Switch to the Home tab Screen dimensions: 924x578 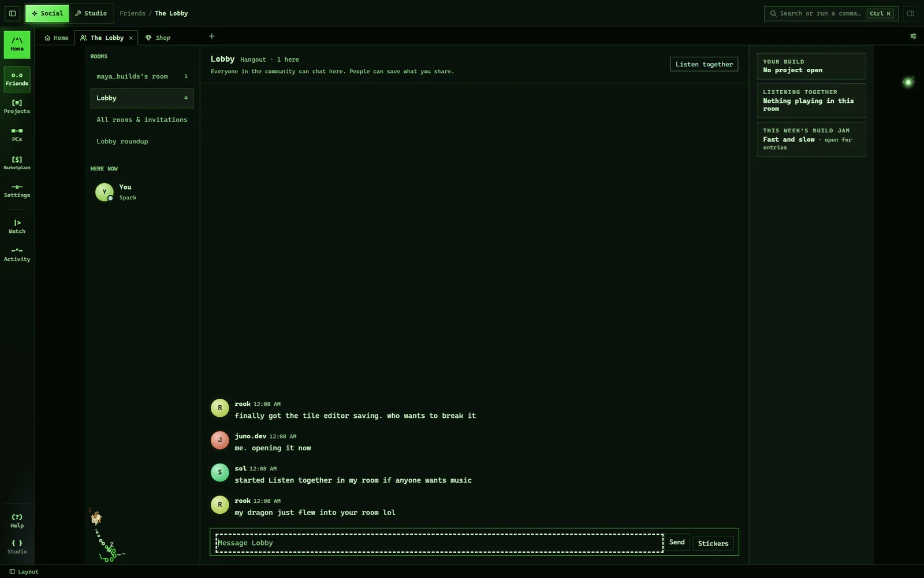(57, 38)
